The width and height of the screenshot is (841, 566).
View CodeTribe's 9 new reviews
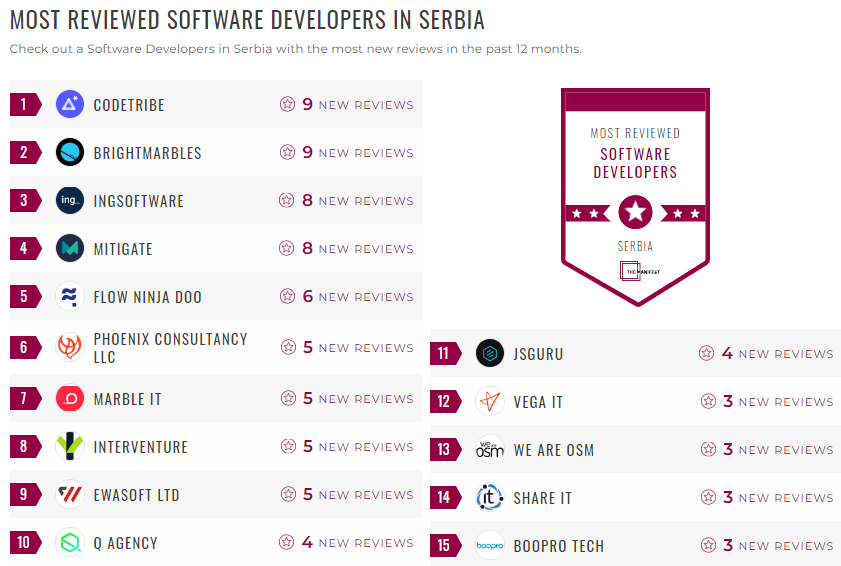pyautogui.click(x=357, y=105)
